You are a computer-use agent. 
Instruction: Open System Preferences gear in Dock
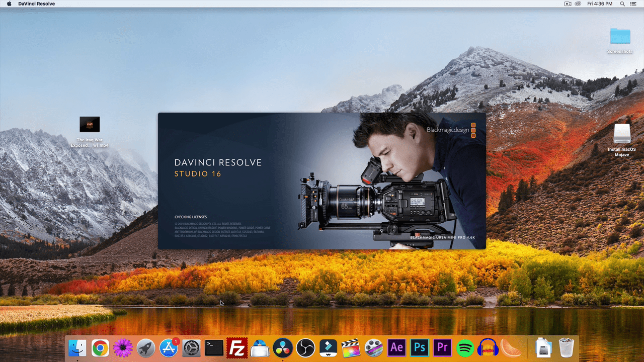191,347
